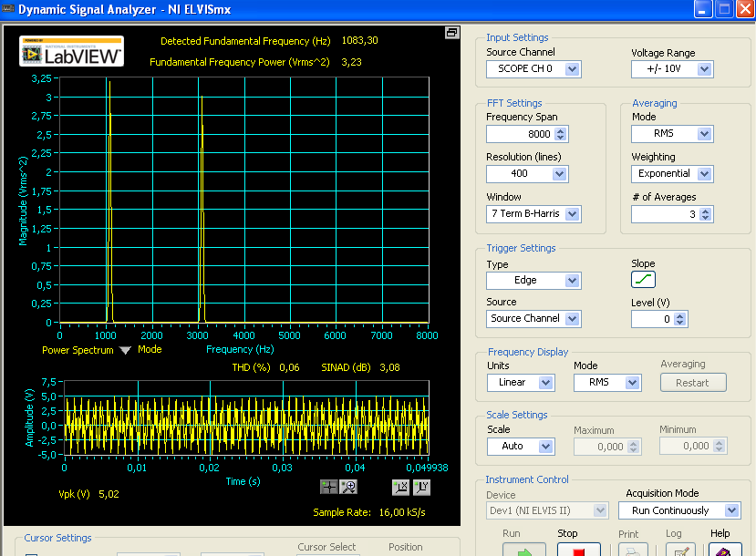Open the Trigger Source dropdown

[x=572, y=318]
